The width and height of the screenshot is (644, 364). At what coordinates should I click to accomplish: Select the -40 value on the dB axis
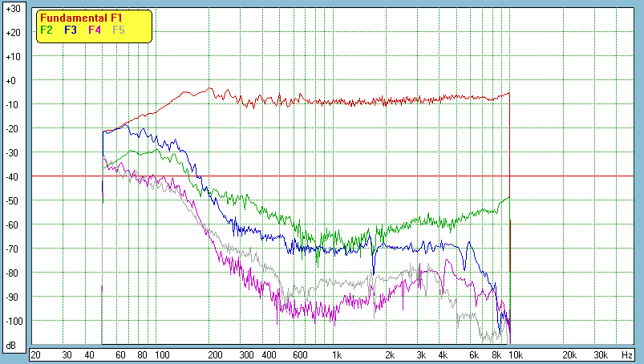12,177
